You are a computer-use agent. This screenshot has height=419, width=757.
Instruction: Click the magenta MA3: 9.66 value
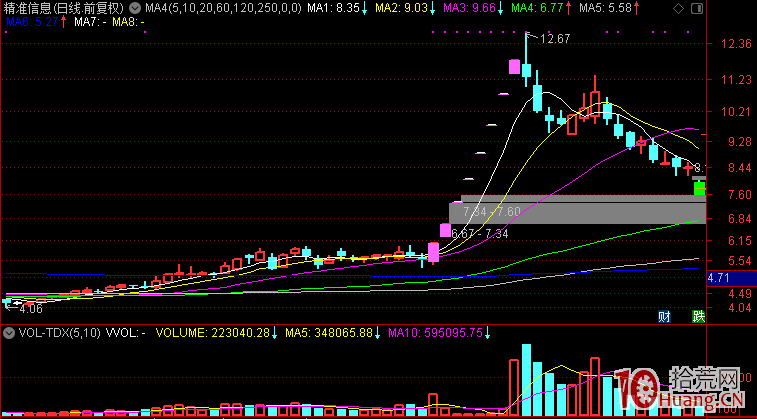469,8
